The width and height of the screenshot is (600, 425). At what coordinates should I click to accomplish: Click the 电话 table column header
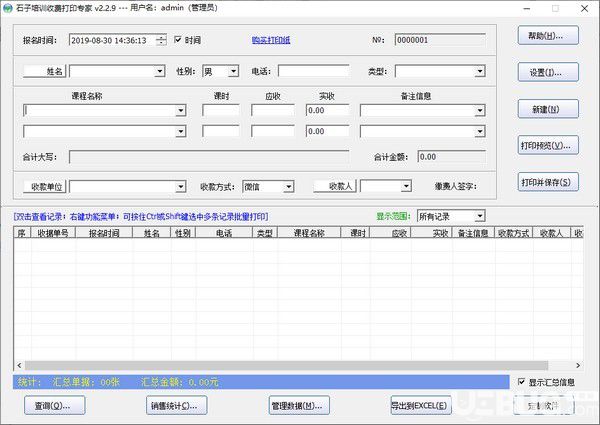coord(224,233)
